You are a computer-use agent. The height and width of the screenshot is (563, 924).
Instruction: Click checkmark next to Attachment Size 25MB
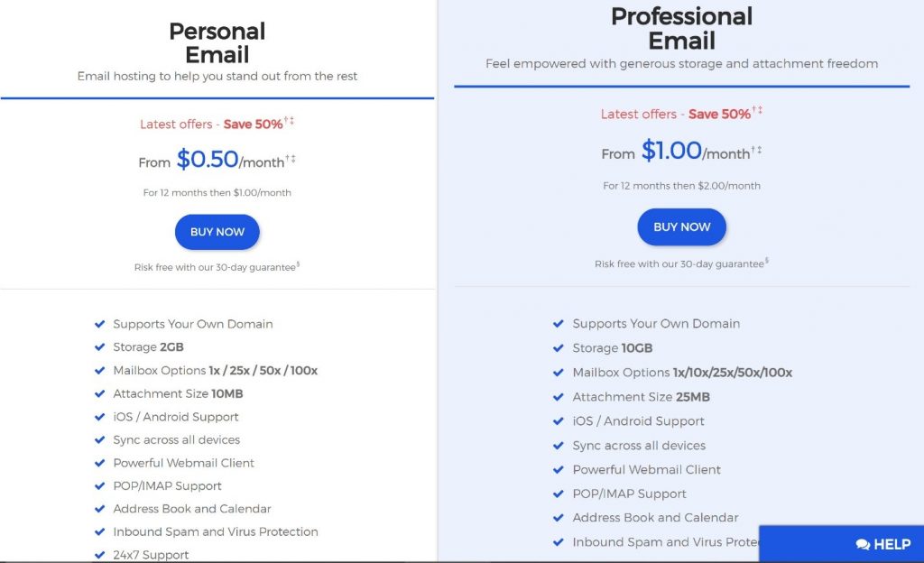click(x=558, y=397)
